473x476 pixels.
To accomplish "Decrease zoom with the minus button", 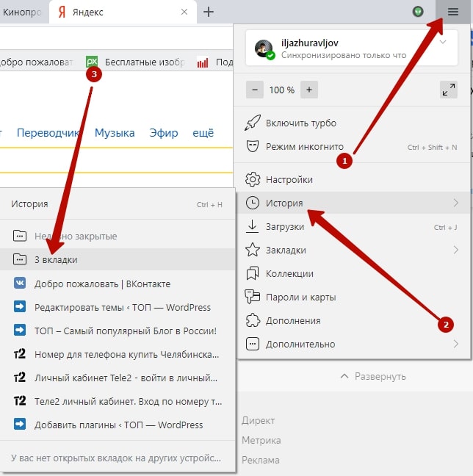I will [255, 90].
